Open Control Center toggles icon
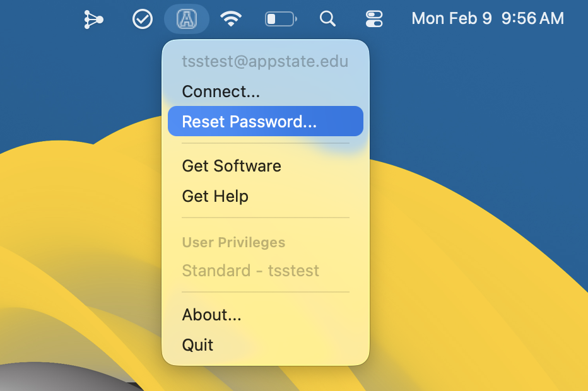 (x=374, y=19)
